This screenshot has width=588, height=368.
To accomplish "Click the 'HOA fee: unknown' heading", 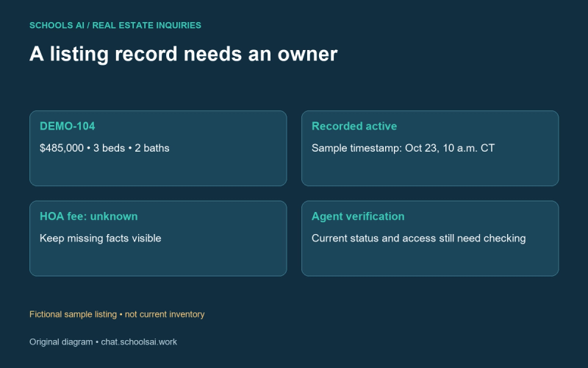I will click(x=89, y=216).
